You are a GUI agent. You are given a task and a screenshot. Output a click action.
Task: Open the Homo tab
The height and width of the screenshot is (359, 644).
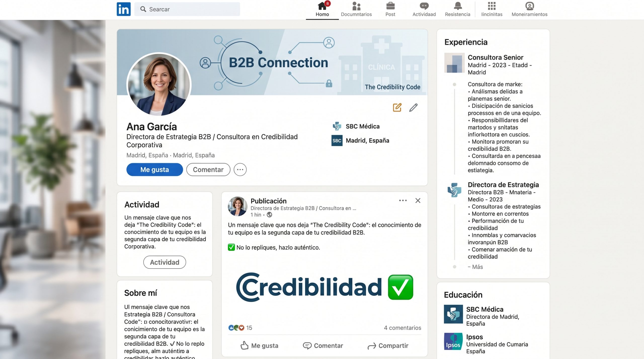pyautogui.click(x=322, y=9)
